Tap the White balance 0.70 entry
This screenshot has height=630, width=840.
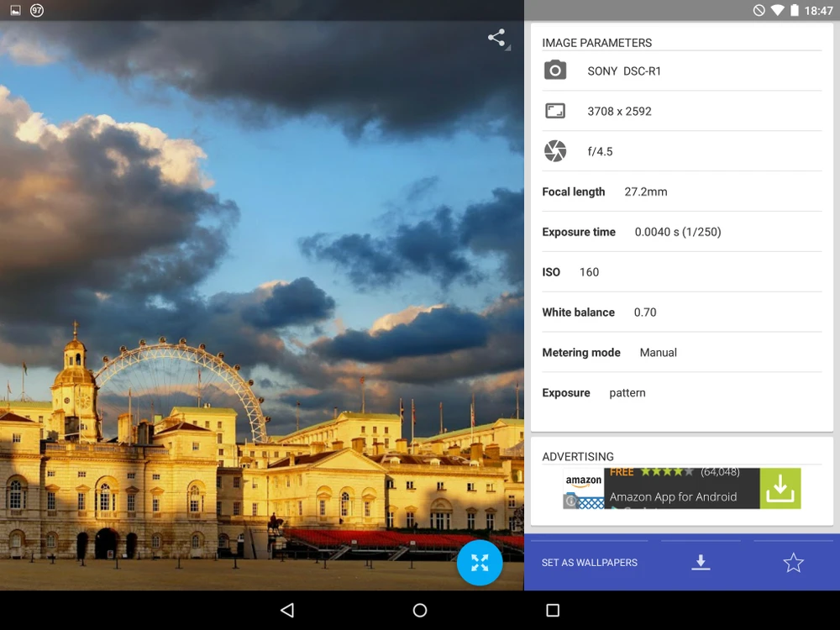click(680, 312)
